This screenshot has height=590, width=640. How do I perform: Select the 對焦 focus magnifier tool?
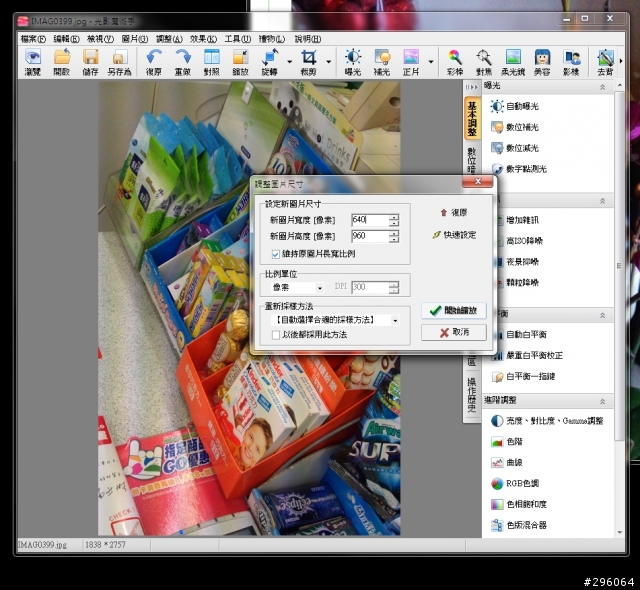click(x=484, y=62)
